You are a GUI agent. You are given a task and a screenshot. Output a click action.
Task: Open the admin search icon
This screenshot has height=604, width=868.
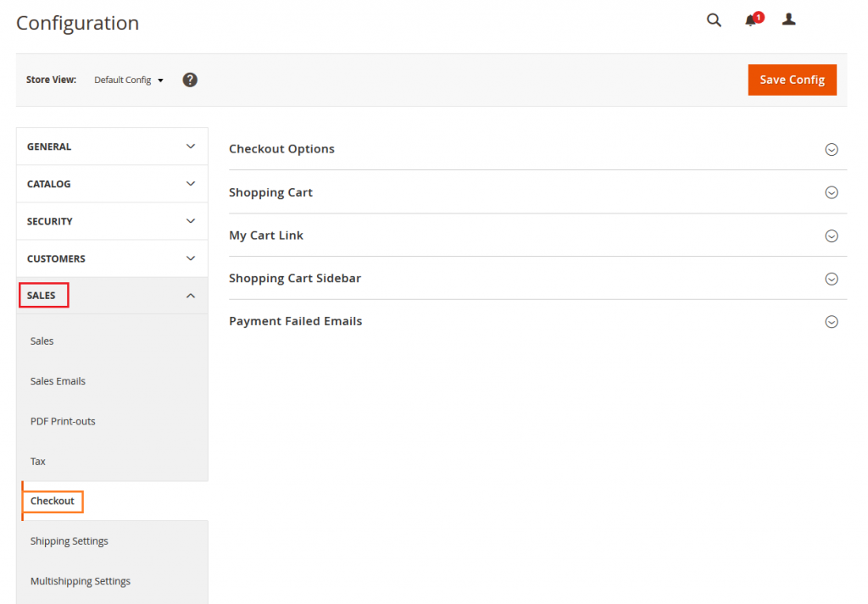pos(713,19)
